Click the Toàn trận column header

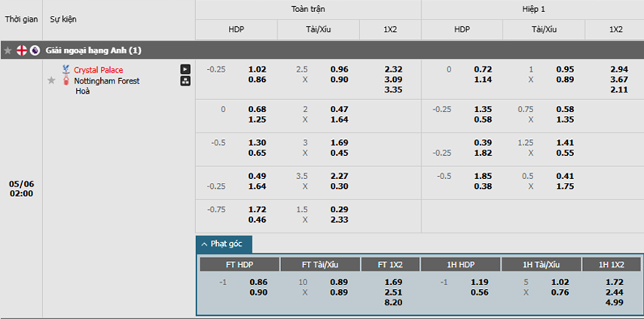click(308, 10)
